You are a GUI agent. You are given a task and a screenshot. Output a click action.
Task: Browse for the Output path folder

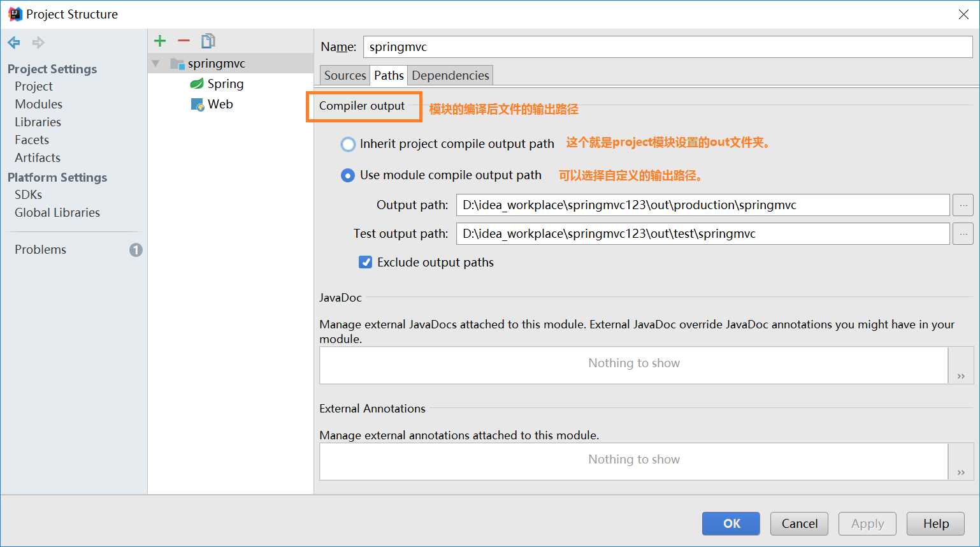click(963, 205)
